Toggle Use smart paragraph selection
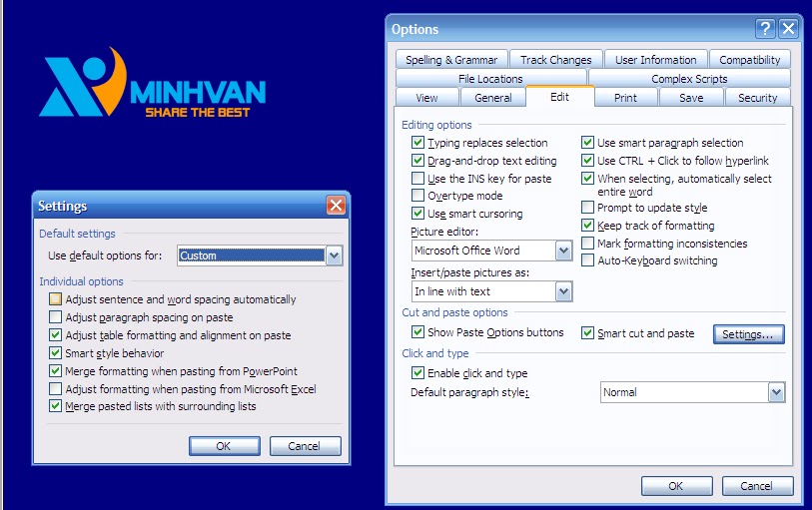 [587, 143]
